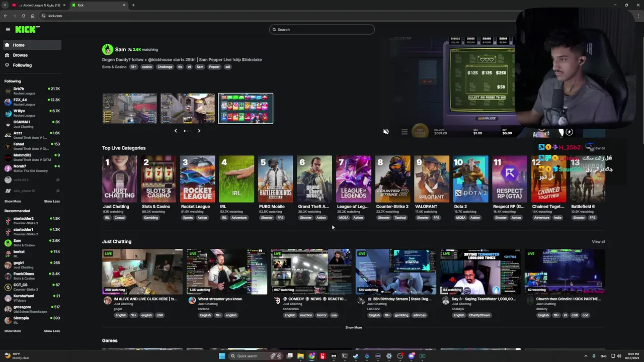Open a new browser tab
The width and height of the screenshot is (644, 362).
point(133,5)
